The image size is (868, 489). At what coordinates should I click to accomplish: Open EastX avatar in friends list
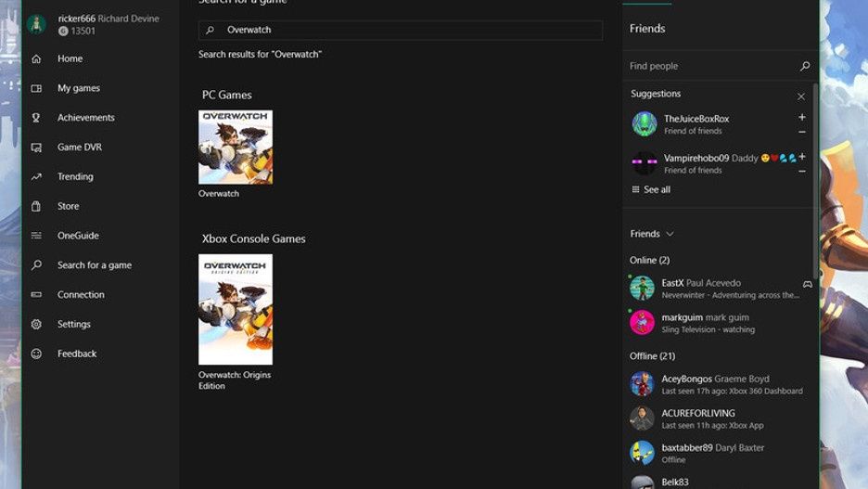click(642, 288)
